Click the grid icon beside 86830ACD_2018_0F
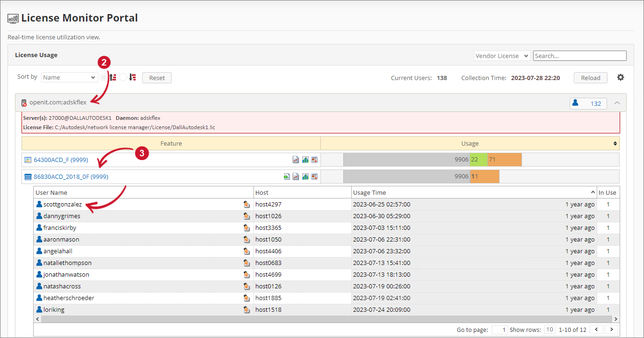The height and width of the screenshot is (338, 644). coord(28,176)
